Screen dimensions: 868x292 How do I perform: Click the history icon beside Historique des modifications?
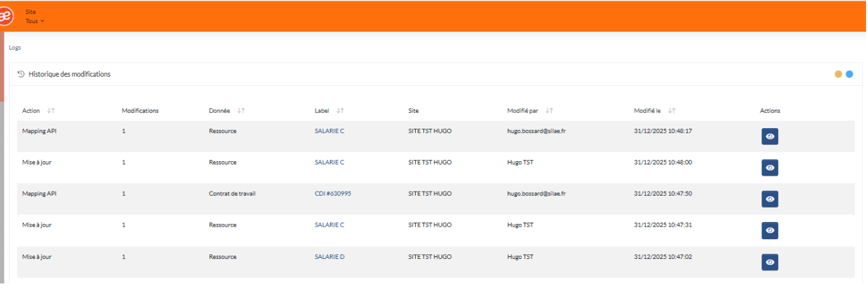tap(21, 75)
